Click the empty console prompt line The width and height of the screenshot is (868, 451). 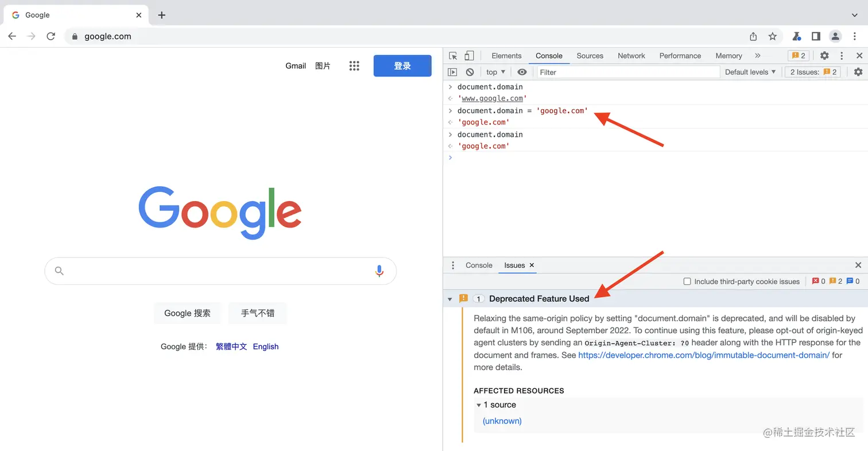[656, 157]
